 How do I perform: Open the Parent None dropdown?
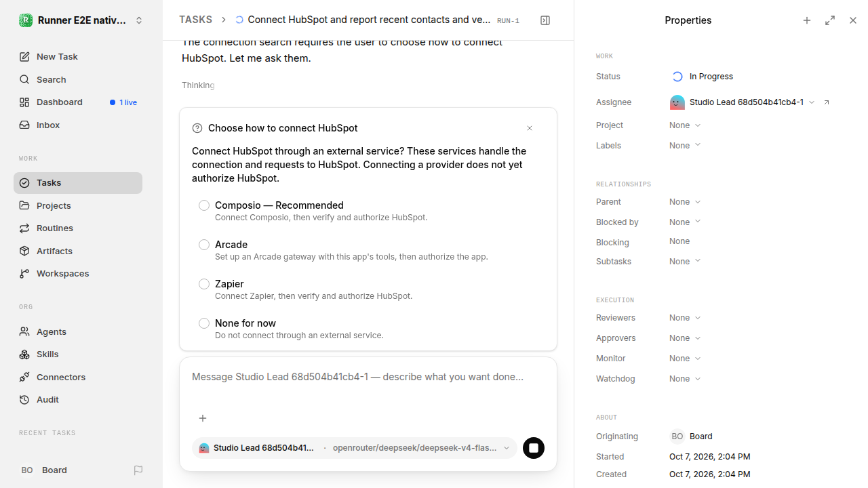point(685,202)
